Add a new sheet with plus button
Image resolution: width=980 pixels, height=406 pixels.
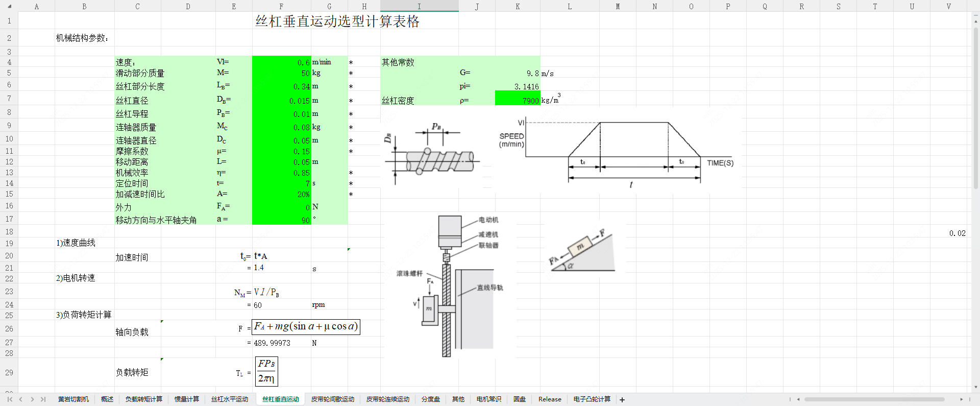622,400
